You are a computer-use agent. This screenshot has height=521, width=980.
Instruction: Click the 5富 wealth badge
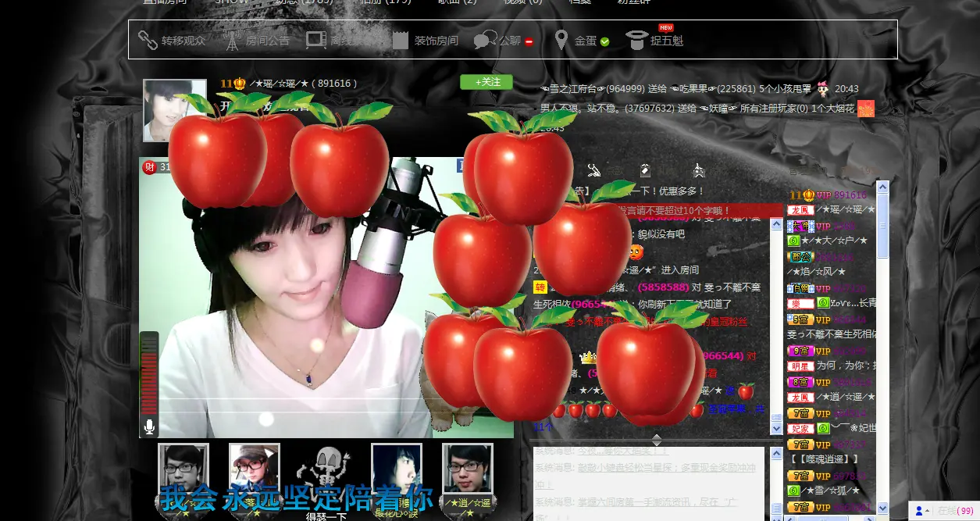point(800,319)
